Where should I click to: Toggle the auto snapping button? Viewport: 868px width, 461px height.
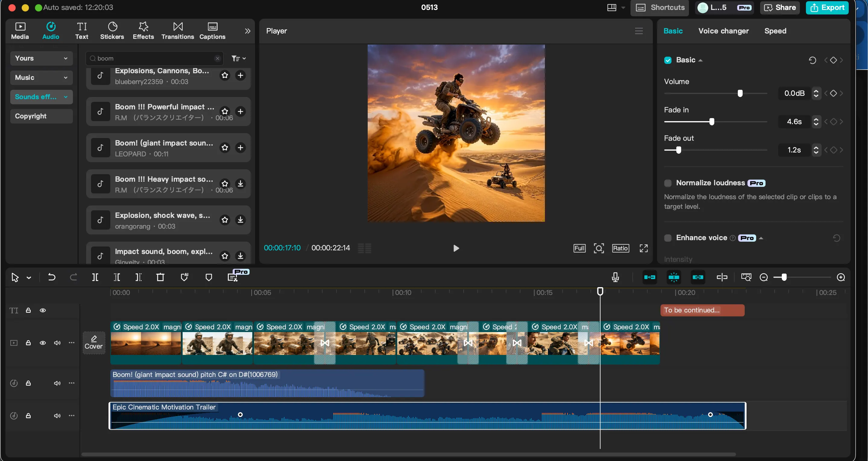(674, 277)
